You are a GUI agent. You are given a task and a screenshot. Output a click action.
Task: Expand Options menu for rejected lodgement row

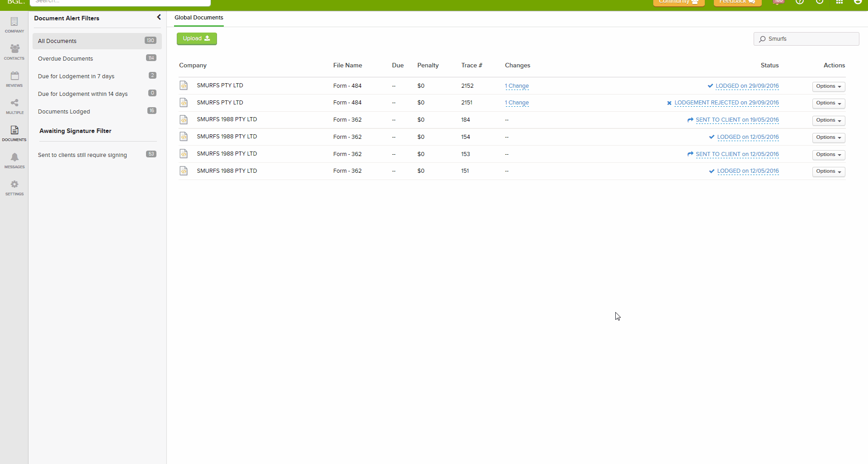click(828, 103)
